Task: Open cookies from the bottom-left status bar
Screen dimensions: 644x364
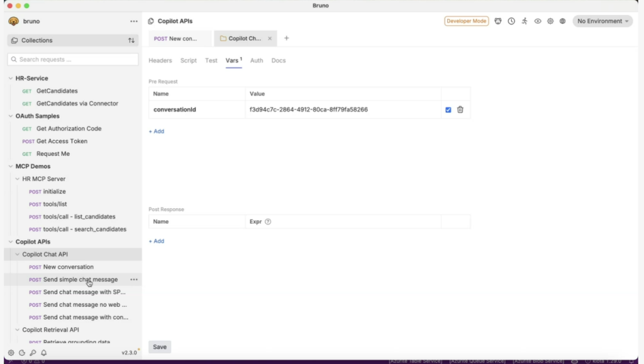Action: (22, 353)
